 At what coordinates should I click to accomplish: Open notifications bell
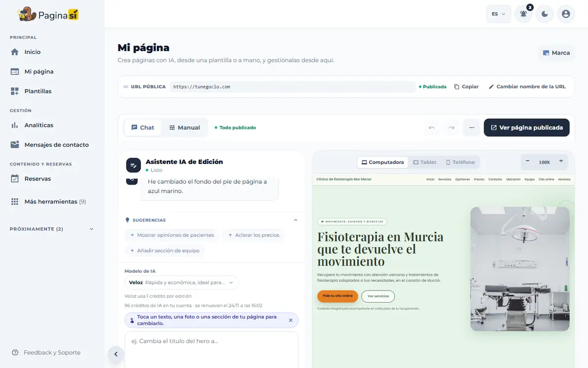coord(523,14)
